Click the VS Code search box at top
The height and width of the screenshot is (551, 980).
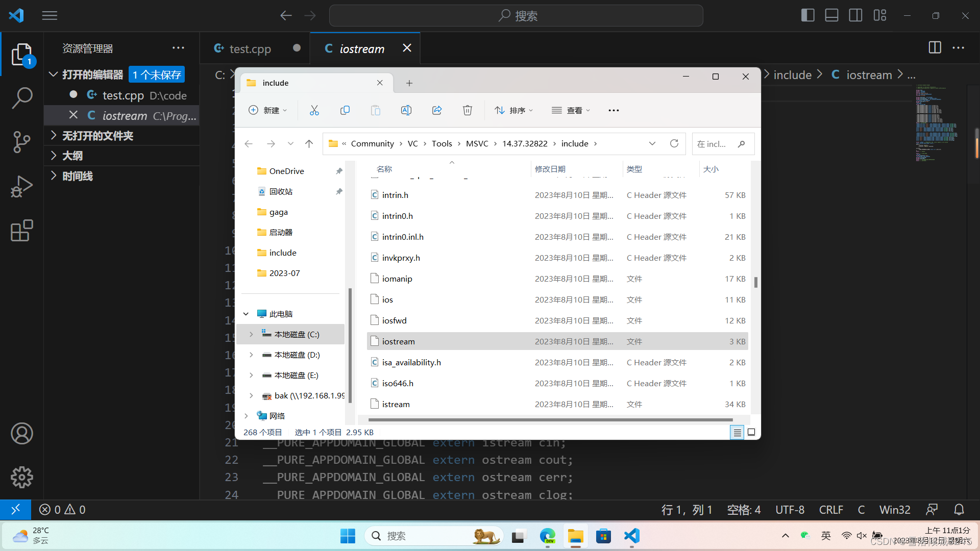pos(516,15)
